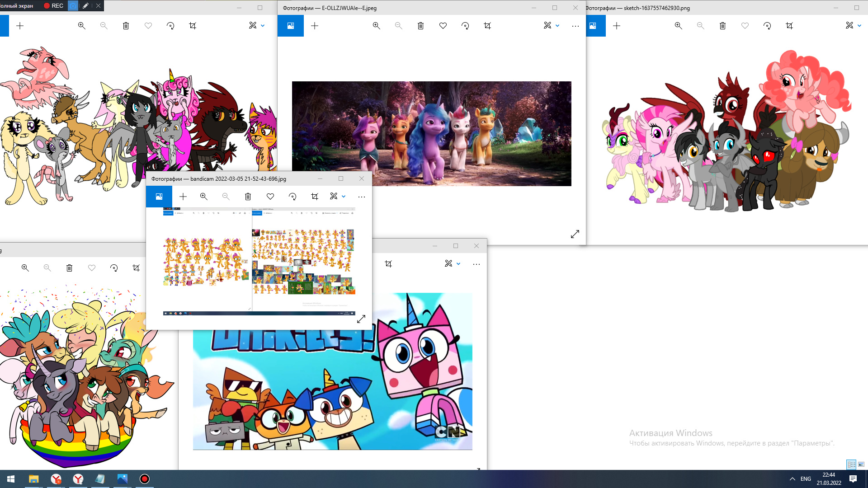
Task: Delete the sketch-1637557462930.png image
Action: (722, 26)
